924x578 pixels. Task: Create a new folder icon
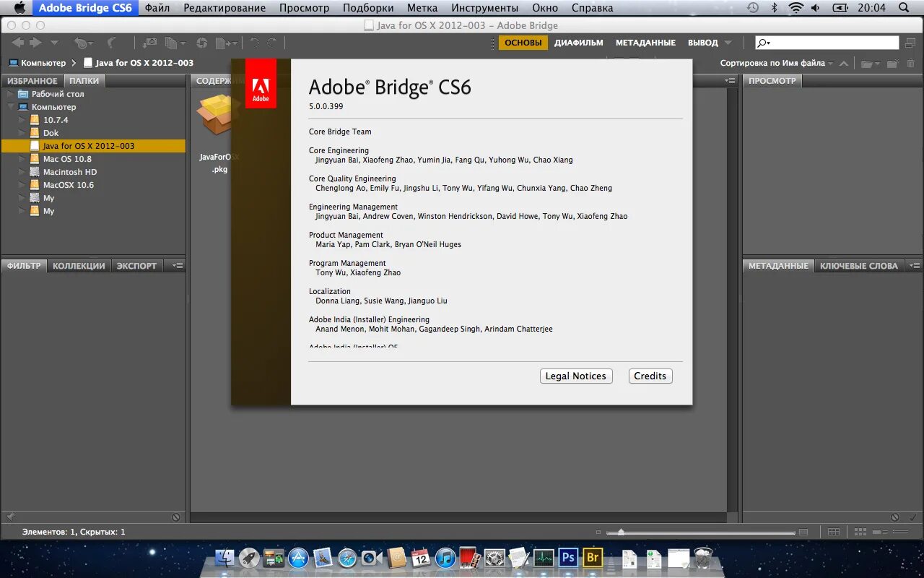(x=893, y=64)
